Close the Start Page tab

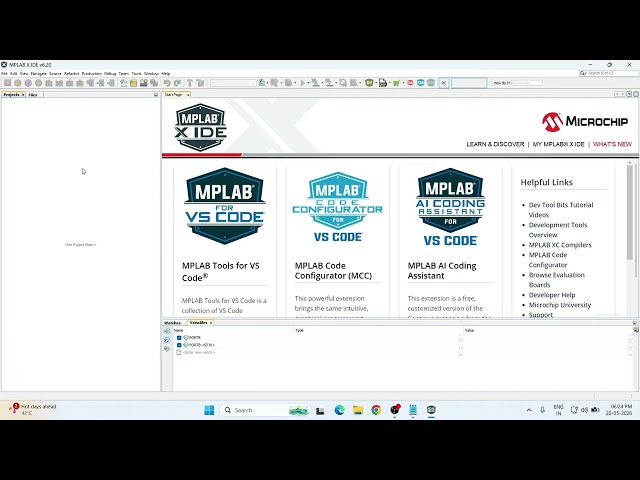tap(188, 95)
